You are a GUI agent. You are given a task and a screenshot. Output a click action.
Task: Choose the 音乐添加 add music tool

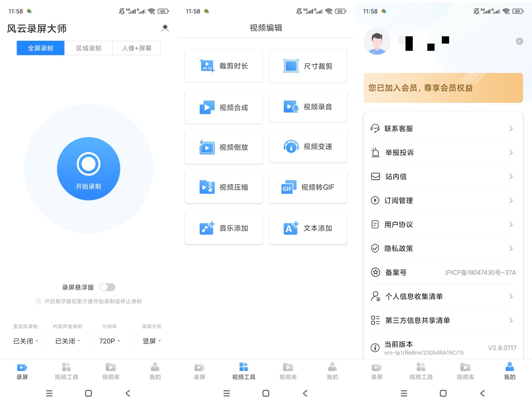point(224,228)
